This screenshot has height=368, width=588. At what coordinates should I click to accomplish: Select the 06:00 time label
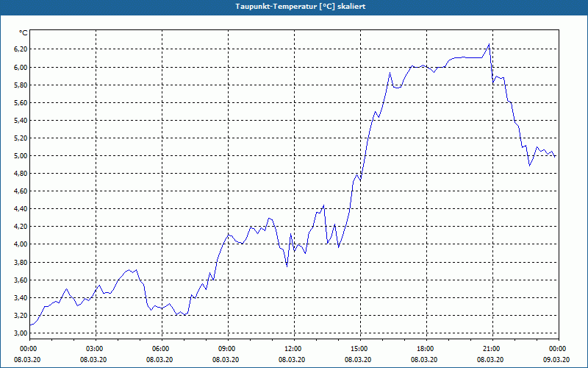point(162,349)
